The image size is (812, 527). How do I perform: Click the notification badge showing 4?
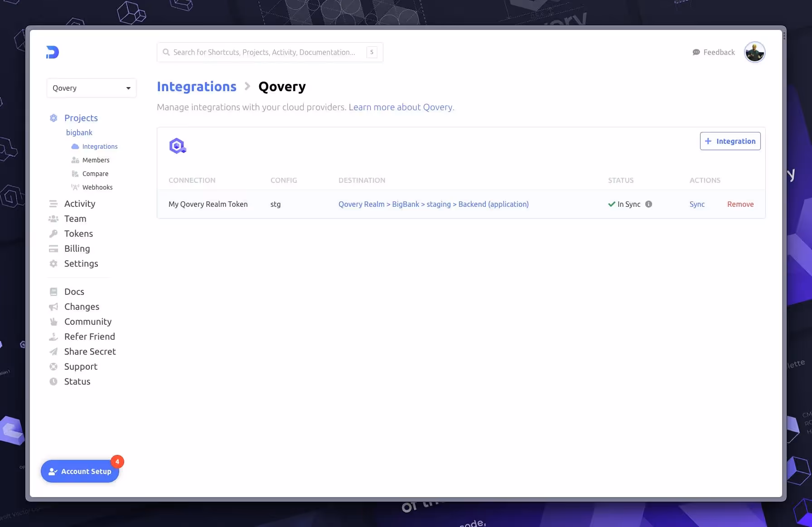coord(117,462)
